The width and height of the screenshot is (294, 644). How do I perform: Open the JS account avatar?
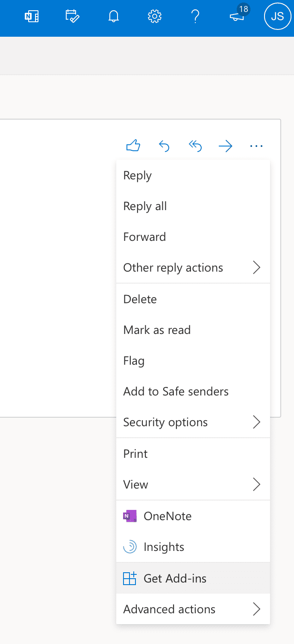pyautogui.click(x=277, y=16)
